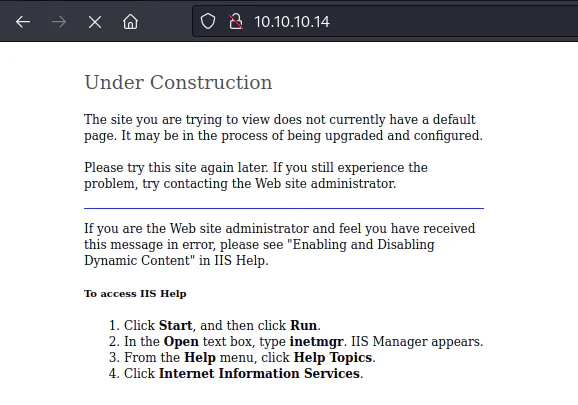
Task: Click the bold word "inetmgr" in step 2
Action: click(317, 342)
